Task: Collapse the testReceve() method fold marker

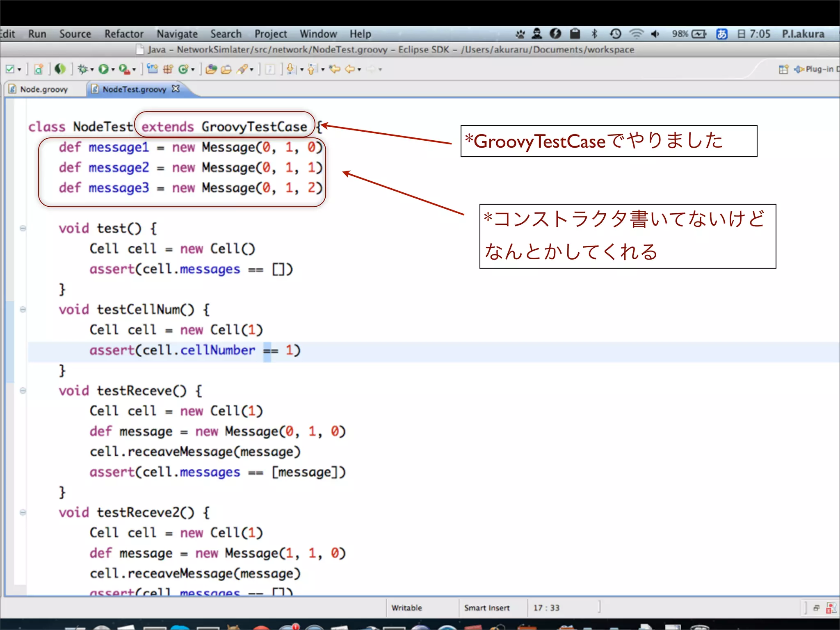Action: 23,390
